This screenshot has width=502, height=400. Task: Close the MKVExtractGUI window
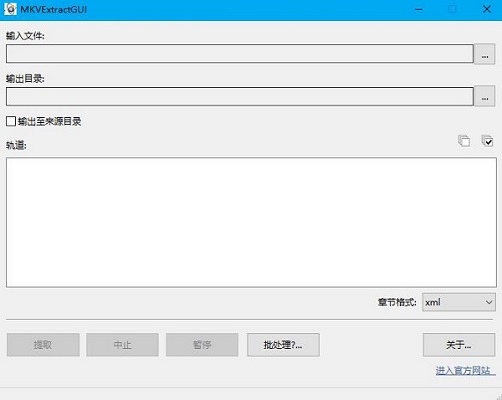pyautogui.click(x=487, y=9)
